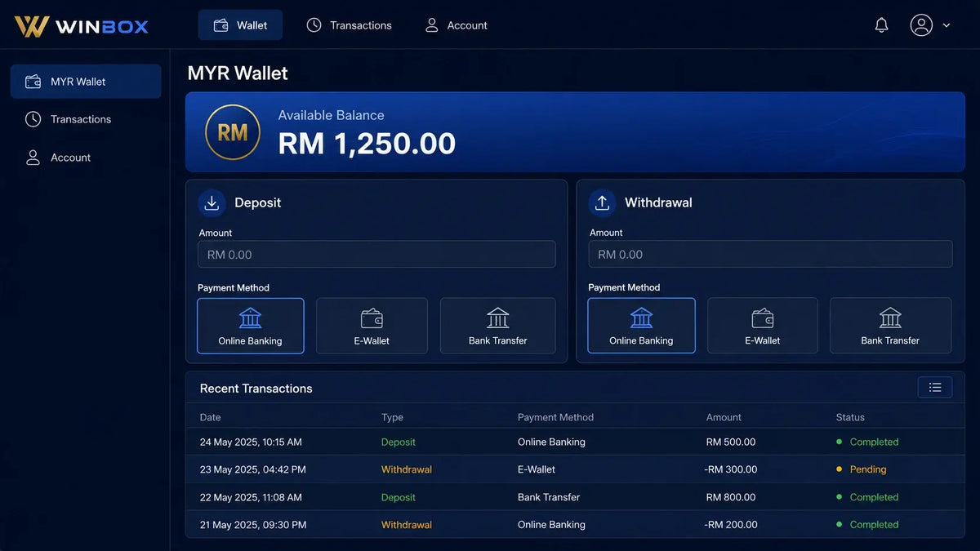Click the 24 May 2025, 10:15 AM date

(251, 442)
